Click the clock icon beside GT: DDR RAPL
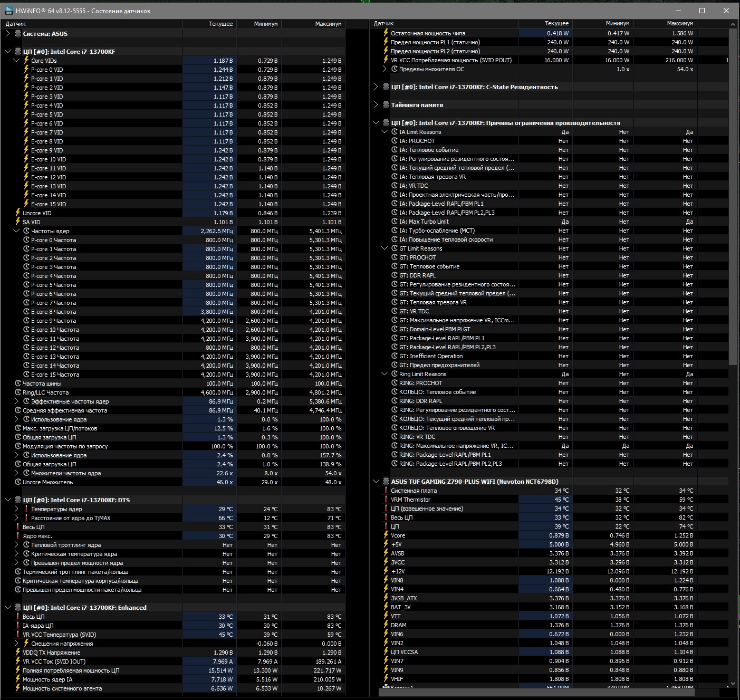 click(395, 275)
